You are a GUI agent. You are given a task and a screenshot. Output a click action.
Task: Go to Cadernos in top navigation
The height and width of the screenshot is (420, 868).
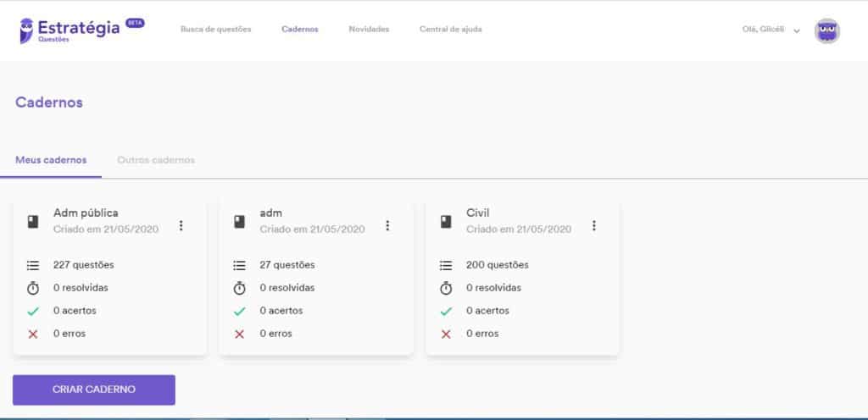point(300,30)
